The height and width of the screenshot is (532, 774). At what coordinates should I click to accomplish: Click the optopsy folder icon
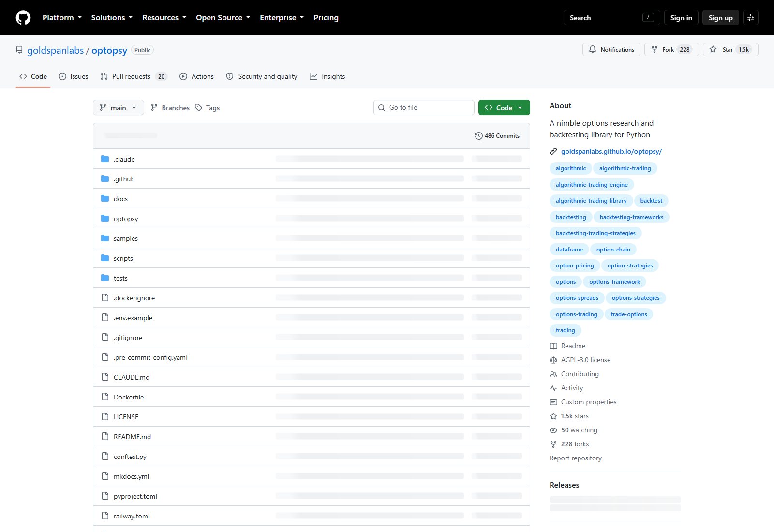click(105, 218)
